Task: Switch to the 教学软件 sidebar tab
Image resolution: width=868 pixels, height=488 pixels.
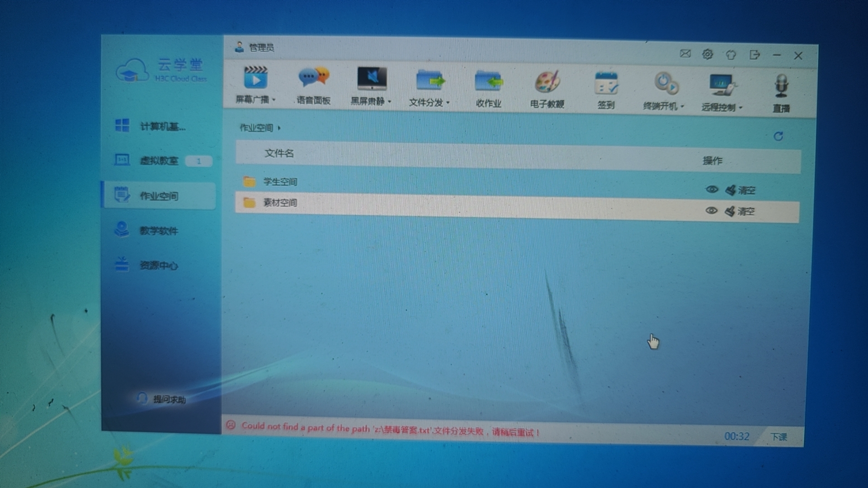Action: pyautogui.click(x=158, y=231)
